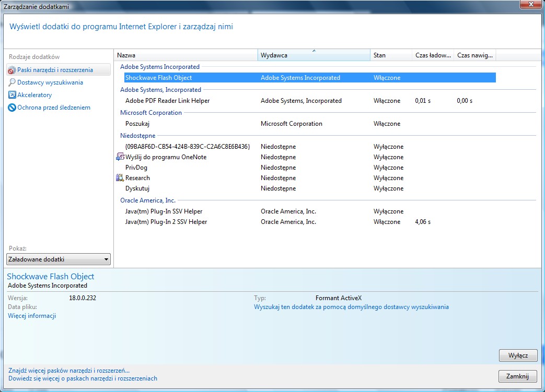This screenshot has height=392, width=545.
Task: Select Wyślij do programu OneNote row
Action: point(310,157)
